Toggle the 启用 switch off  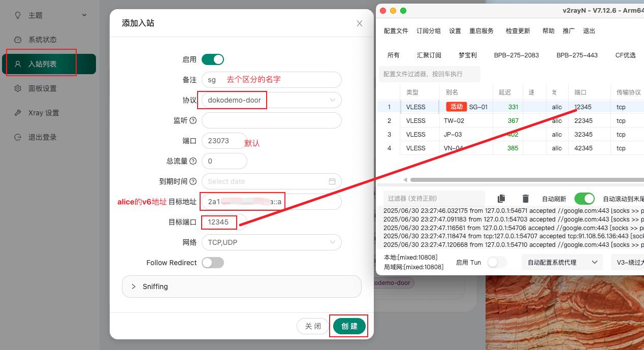tap(212, 59)
